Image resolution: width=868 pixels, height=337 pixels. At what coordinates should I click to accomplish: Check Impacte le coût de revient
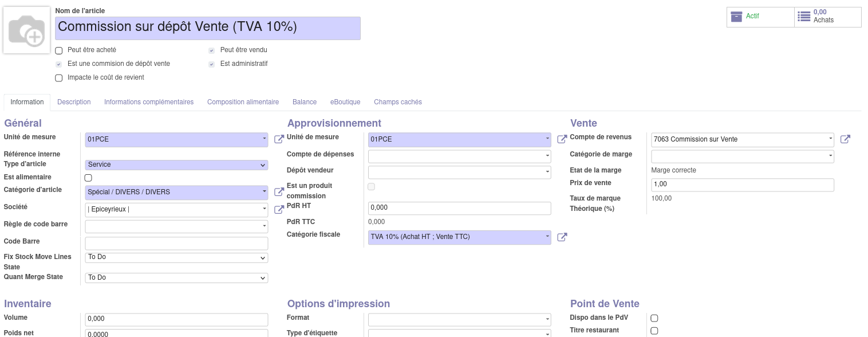tap(59, 78)
